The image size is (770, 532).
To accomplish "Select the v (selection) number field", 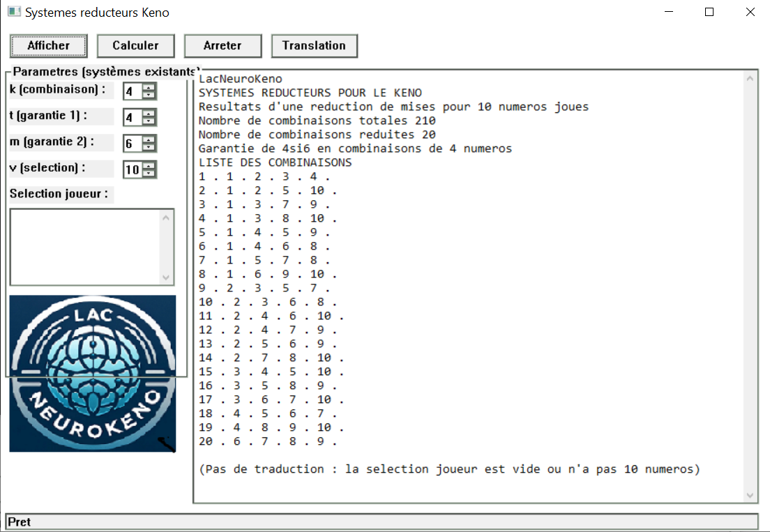I will [x=132, y=169].
